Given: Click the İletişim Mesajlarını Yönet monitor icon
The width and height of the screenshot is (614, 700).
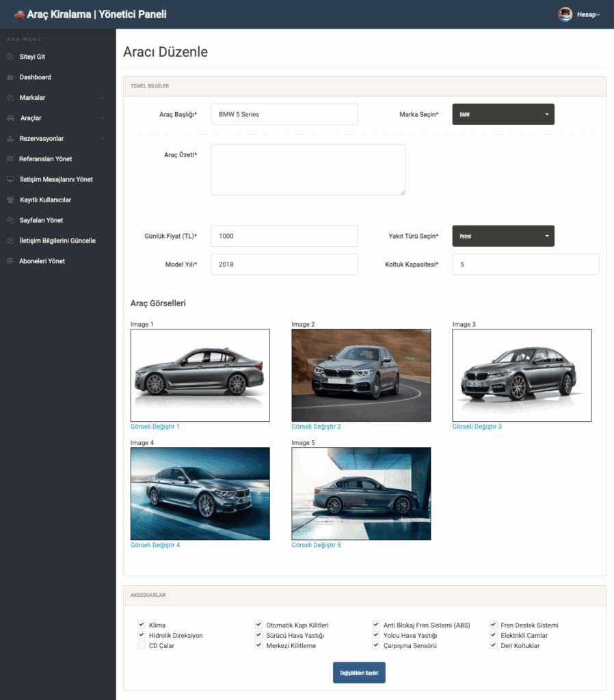Looking at the screenshot, I should click(x=11, y=179).
